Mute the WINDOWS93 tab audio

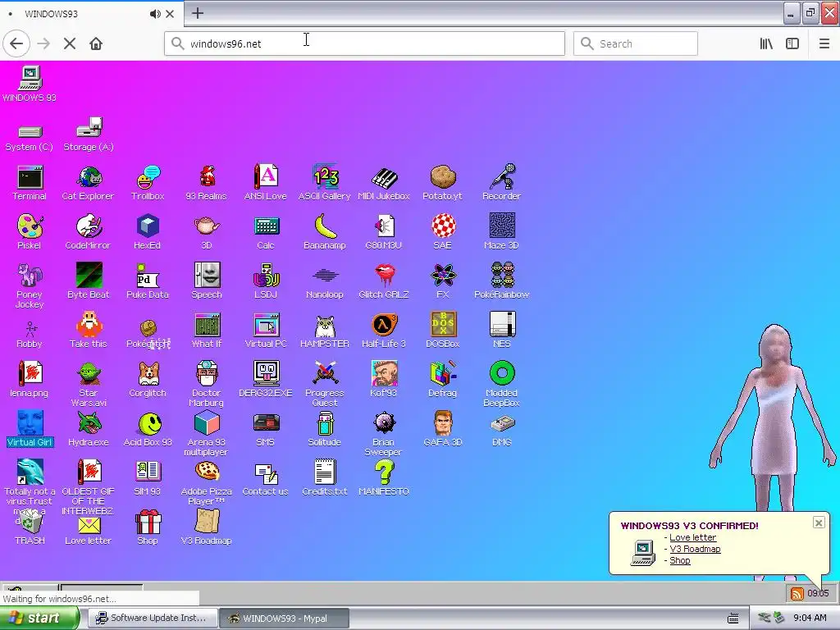click(x=155, y=14)
